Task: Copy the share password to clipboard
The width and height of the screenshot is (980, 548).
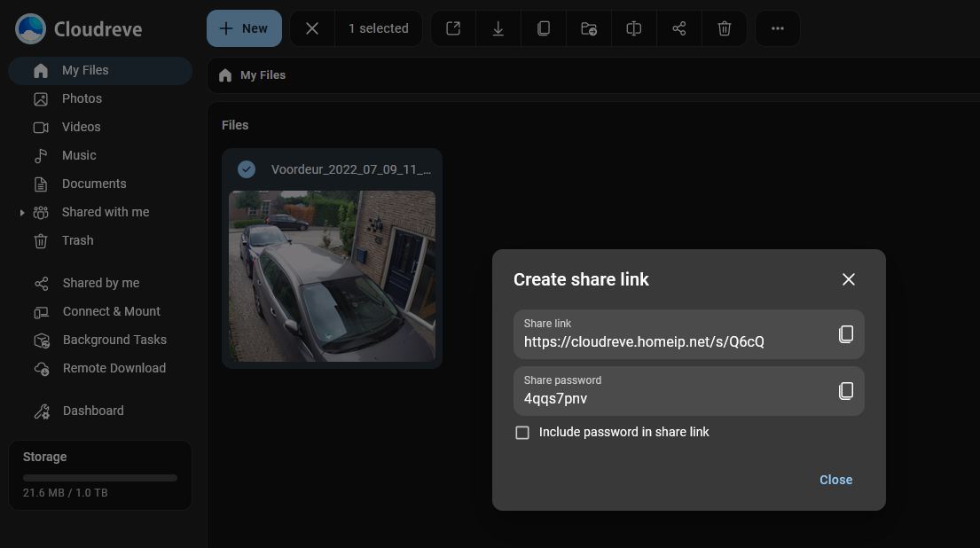Action: (845, 391)
